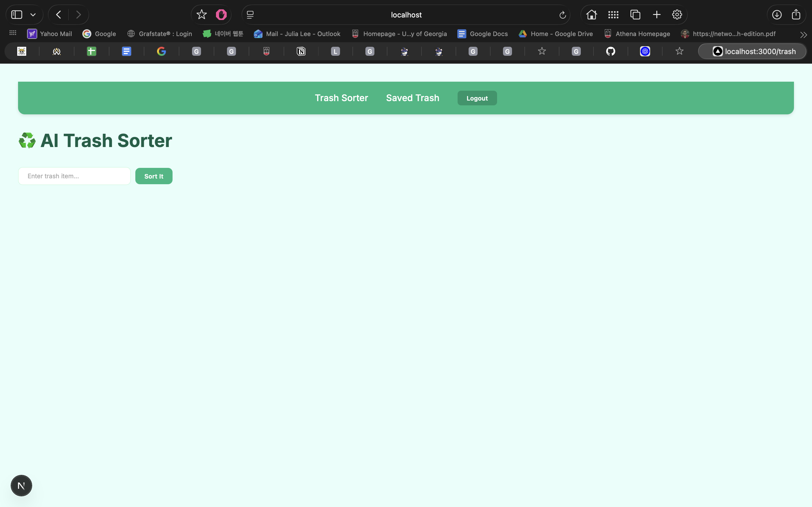Click the pink hand blocker extension icon
812x507 pixels.
pyautogui.click(x=221, y=15)
